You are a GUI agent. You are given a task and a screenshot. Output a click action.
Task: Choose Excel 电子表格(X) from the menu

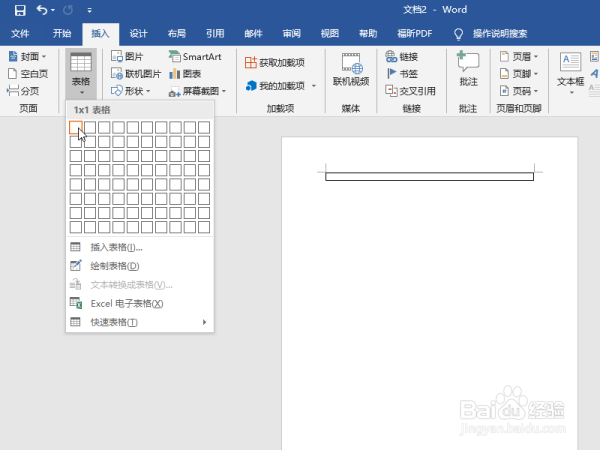click(x=140, y=303)
